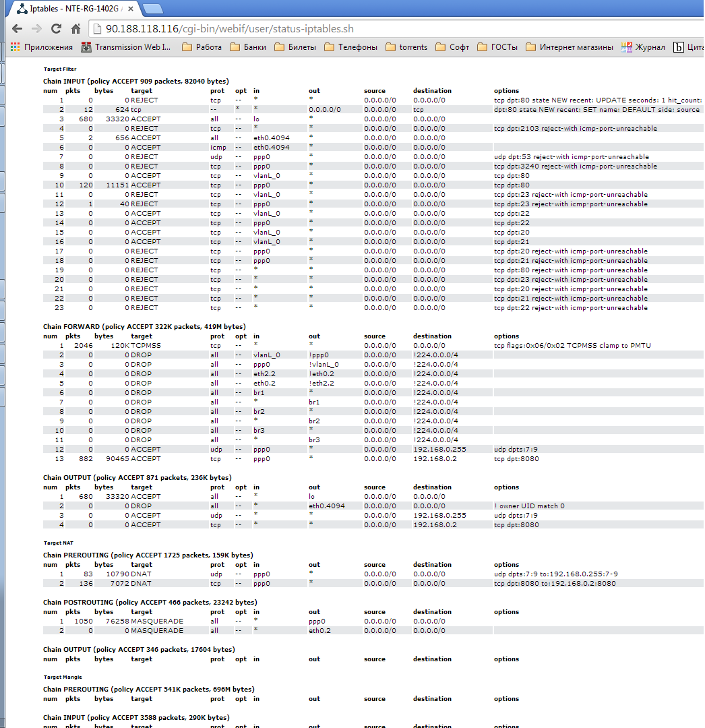Click the icmp protocol cell in INPUT rule 6
705x728 pixels.
(218, 148)
